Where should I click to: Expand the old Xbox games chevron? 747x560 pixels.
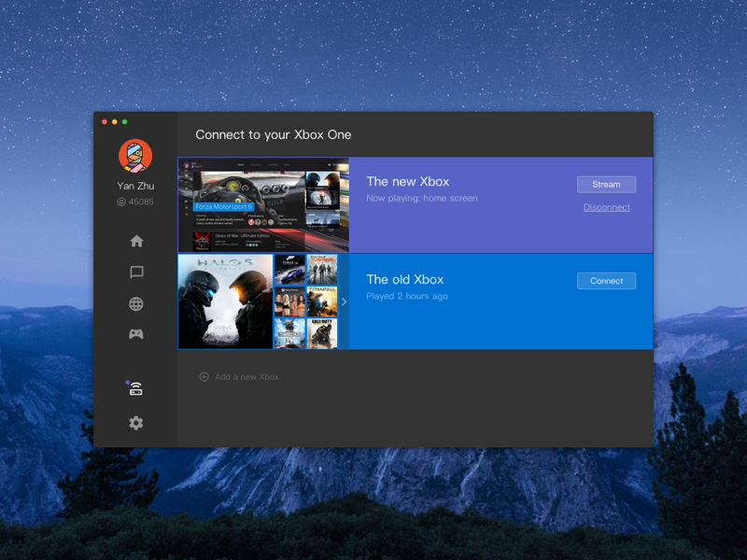pos(344,301)
